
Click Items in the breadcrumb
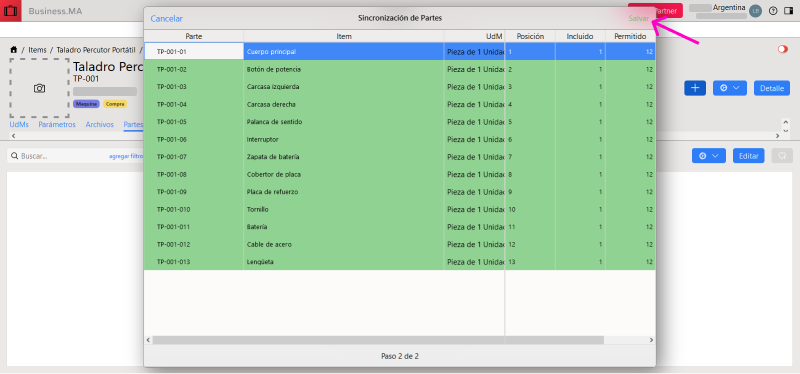pyautogui.click(x=37, y=50)
